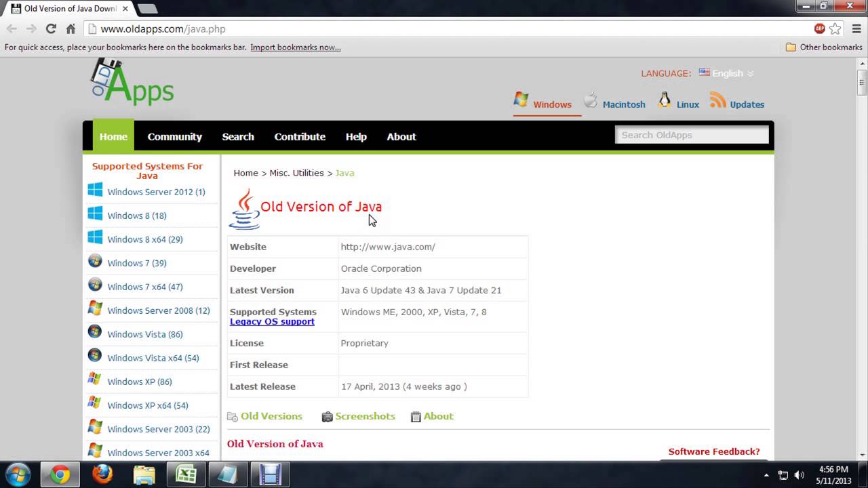Click the Legacy OS support link

click(272, 321)
